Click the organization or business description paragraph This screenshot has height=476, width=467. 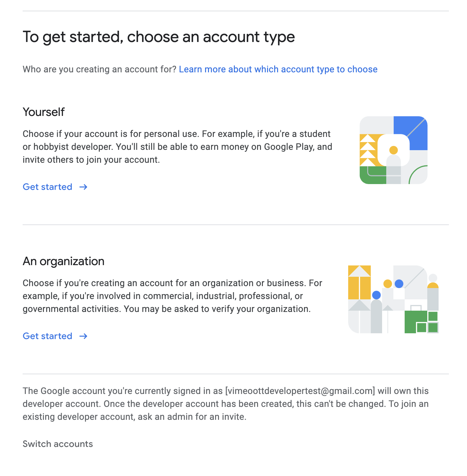point(172,296)
